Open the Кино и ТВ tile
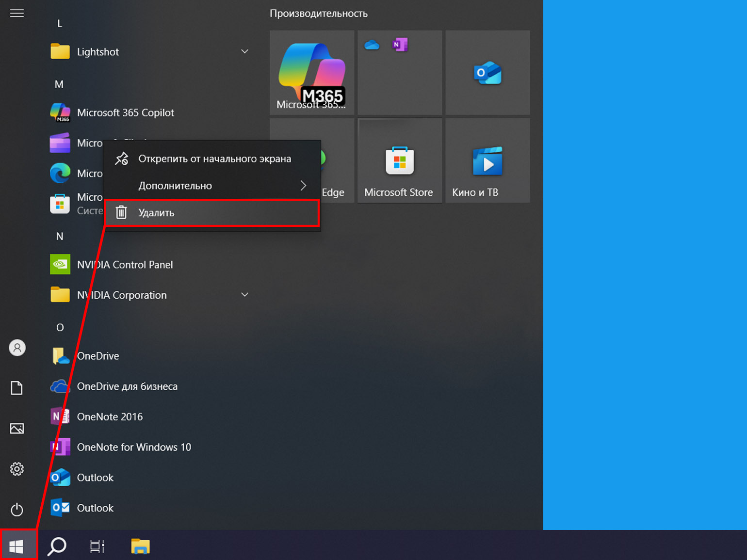747x560 pixels. tap(487, 160)
